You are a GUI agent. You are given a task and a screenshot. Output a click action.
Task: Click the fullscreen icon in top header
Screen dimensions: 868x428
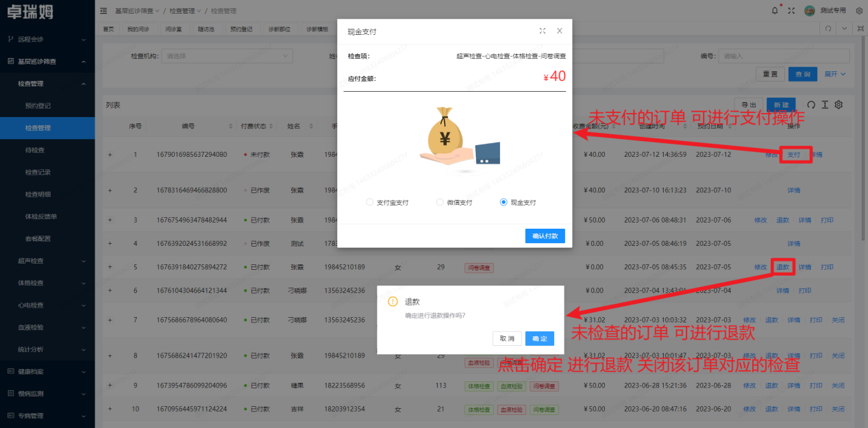click(x=791, y=10)
